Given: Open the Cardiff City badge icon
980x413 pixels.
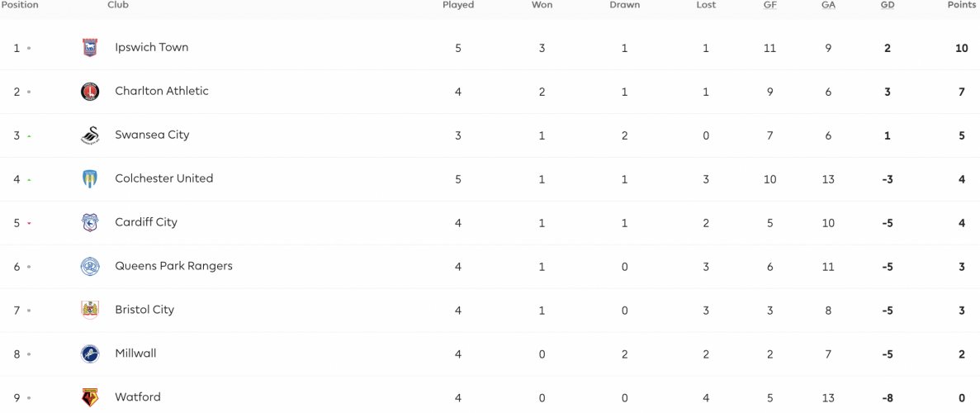Looking at the screenshot, I should pyautogui.click(x=90, y=223).
